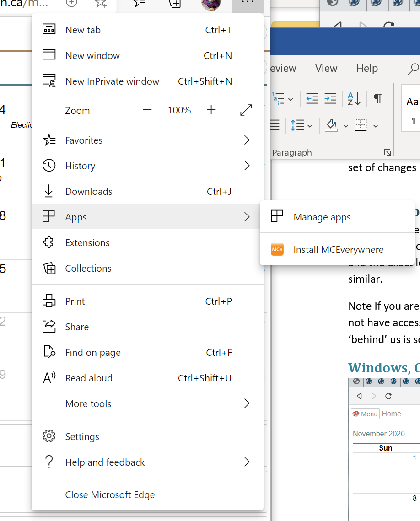Click Home link in Word document image

coord(391,414)
